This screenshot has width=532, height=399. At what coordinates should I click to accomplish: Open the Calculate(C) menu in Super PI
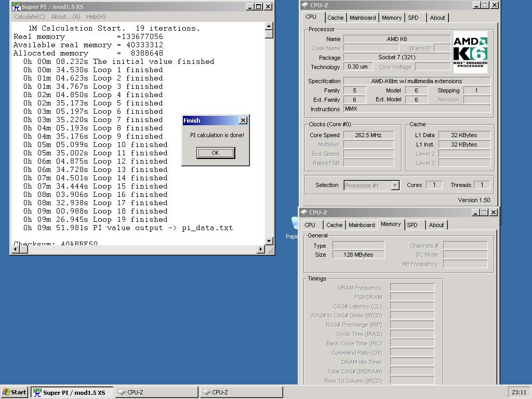[30, 17]
